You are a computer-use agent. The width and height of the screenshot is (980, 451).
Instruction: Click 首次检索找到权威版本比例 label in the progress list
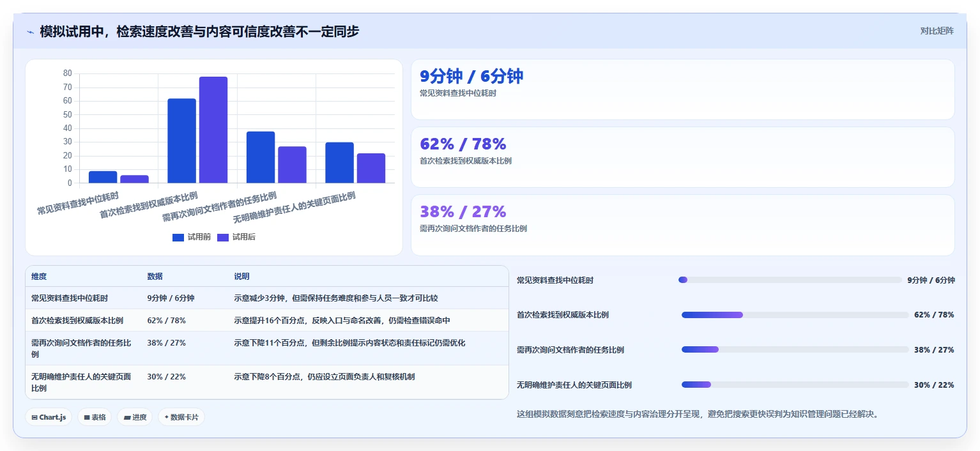tap(563, 315)
